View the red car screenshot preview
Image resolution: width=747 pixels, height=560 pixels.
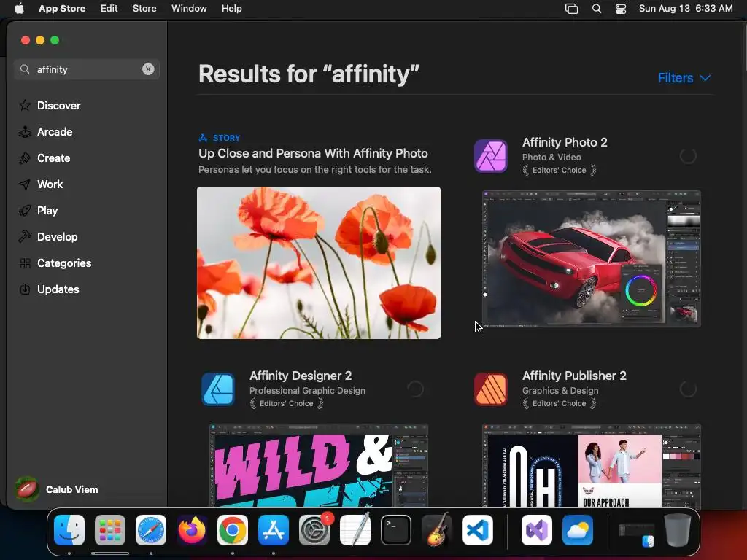(591, 259)
